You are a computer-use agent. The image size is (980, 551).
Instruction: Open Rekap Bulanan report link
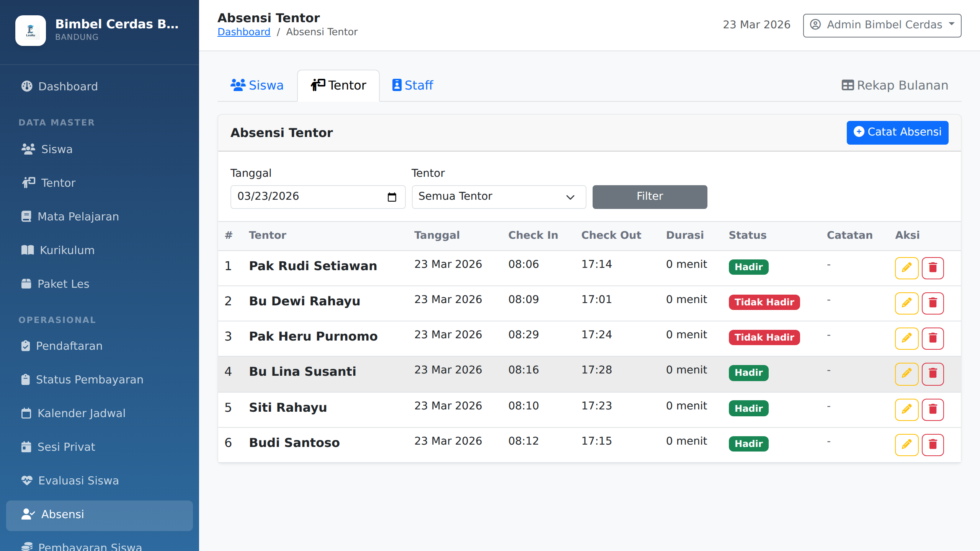pyautogui.click(x=895, y=85)
